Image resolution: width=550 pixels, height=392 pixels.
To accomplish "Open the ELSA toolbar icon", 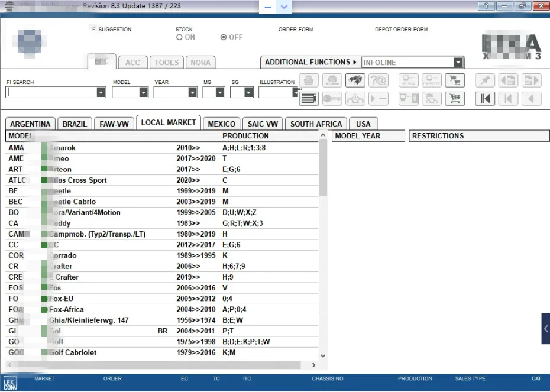I will point(409,80).
